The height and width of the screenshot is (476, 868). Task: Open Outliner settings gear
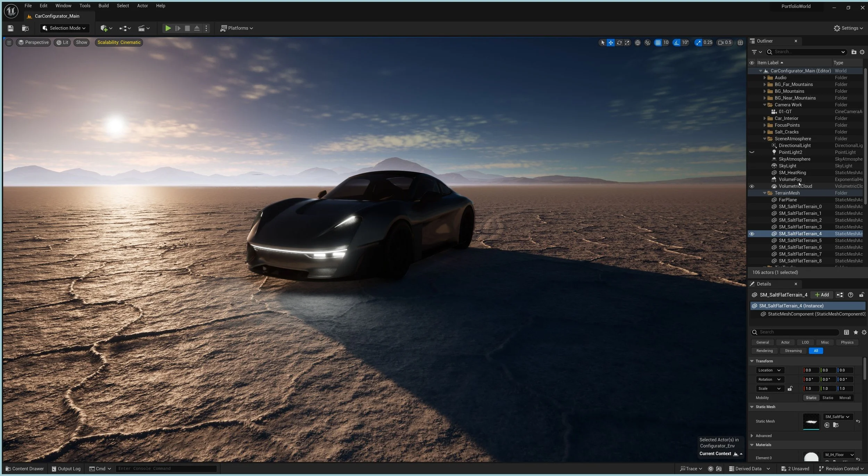pyautogui.click(x=862, y=52)
